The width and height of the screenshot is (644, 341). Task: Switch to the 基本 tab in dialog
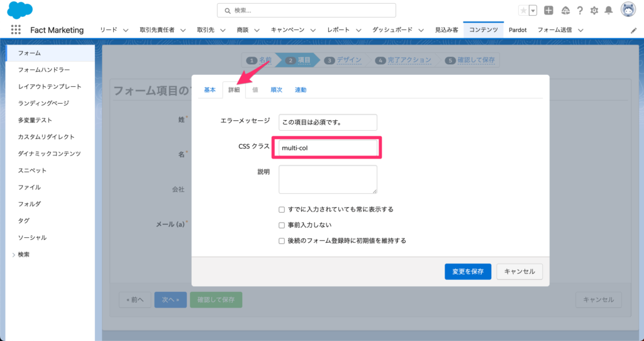pos(209,90)
